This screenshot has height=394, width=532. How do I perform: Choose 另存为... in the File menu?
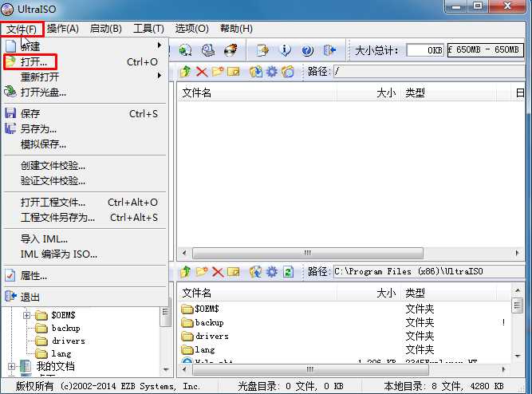coord(38,129)
